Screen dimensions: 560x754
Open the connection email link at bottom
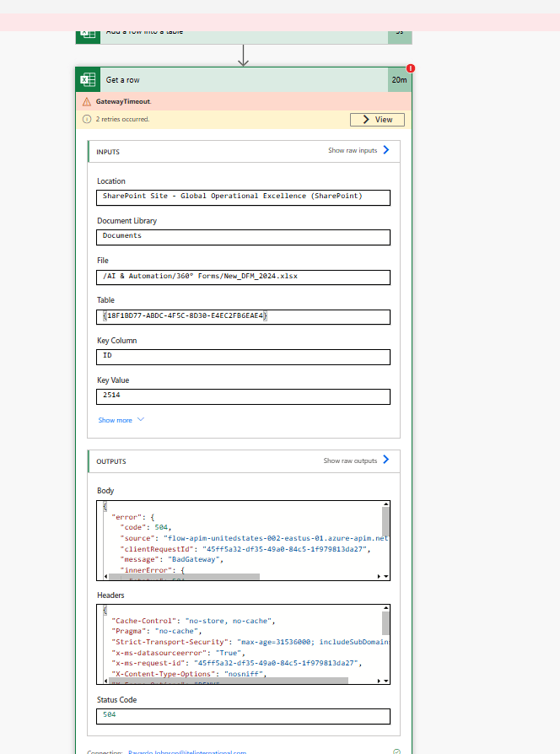pyautogui.click(x=187, y=752)
